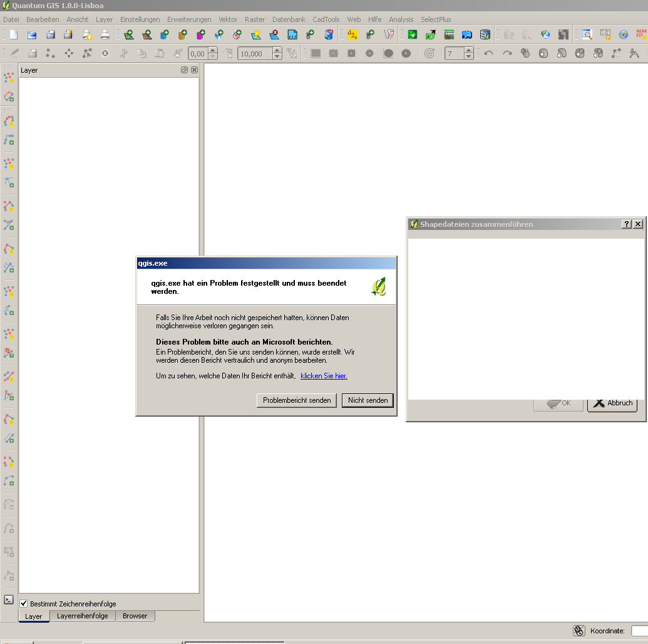The width and height of the screenshot is (648, 644).
Task: Click the down arrow of the 10,000 spinbox
Action: pos(277,56)
